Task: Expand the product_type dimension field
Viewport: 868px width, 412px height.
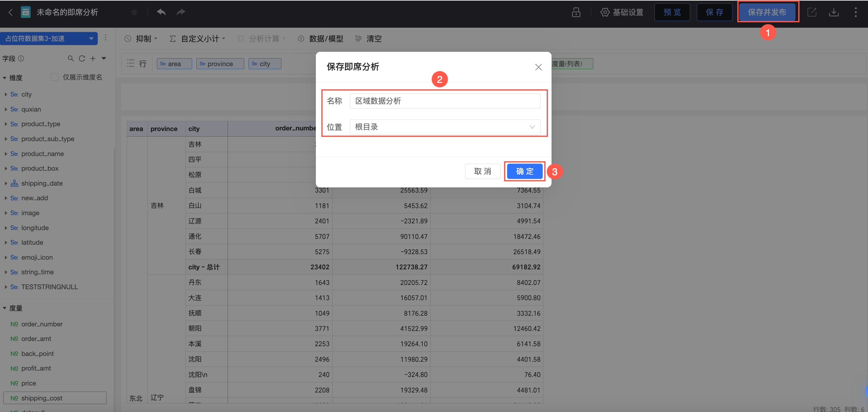Action: [x=6, y=124]
